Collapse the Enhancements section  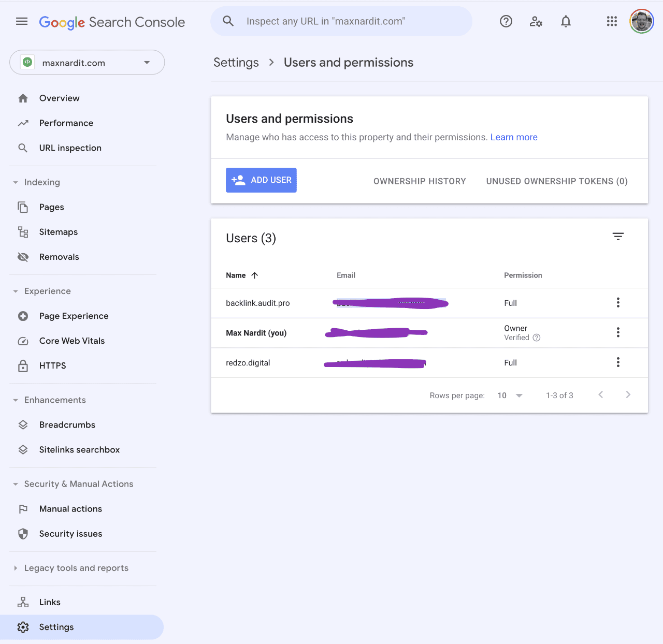(16, 400)
